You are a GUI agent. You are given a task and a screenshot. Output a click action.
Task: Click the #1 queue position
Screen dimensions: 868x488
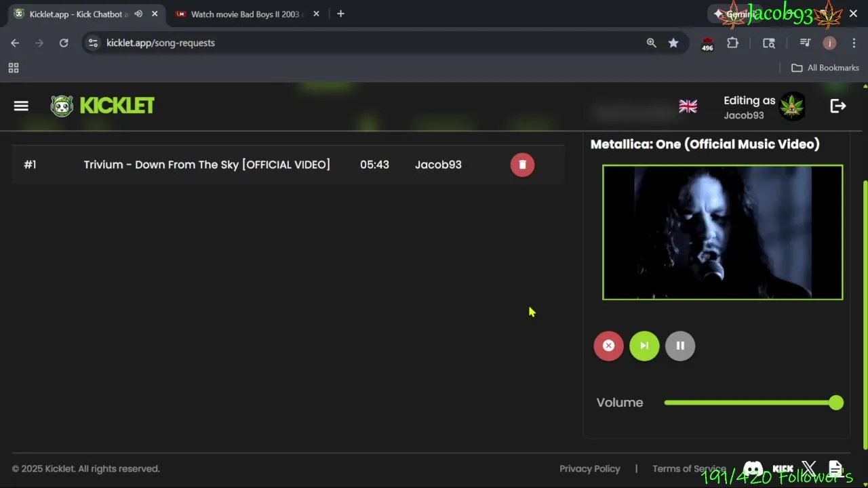30,165
